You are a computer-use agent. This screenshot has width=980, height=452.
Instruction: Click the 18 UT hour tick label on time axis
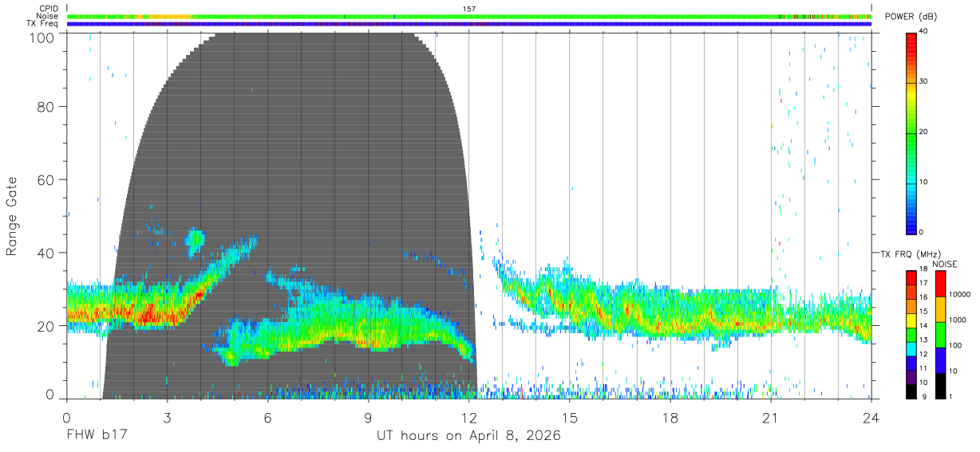pos(670,418)
